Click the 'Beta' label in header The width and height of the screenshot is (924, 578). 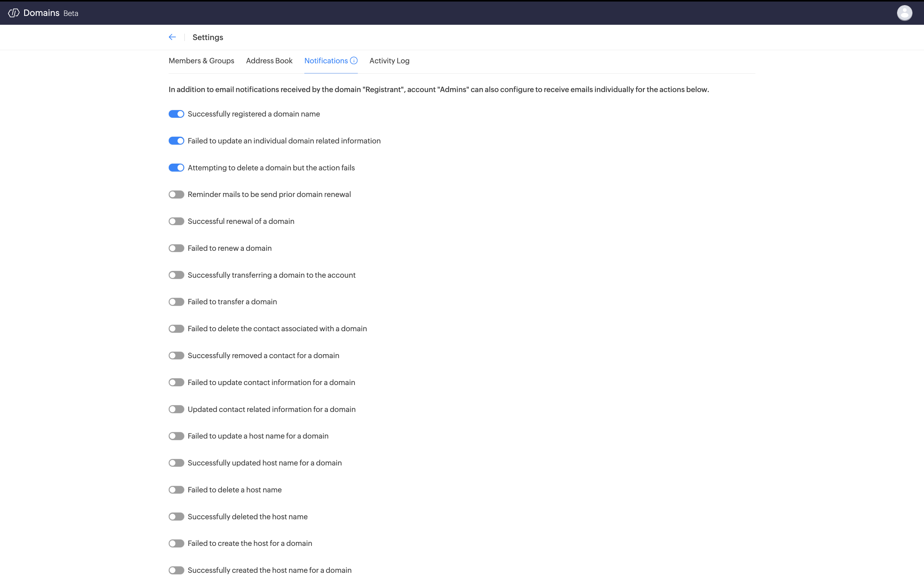click(x=71, y=13)
